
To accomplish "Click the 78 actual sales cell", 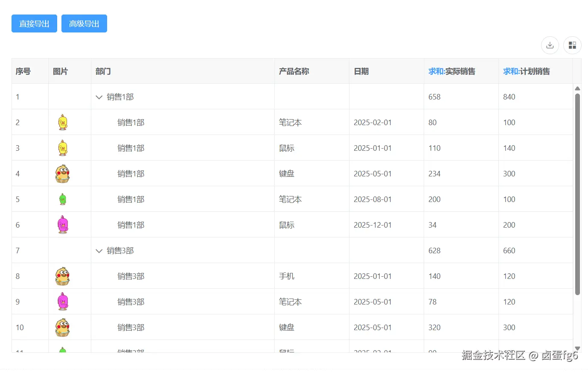I will (461, 302).
